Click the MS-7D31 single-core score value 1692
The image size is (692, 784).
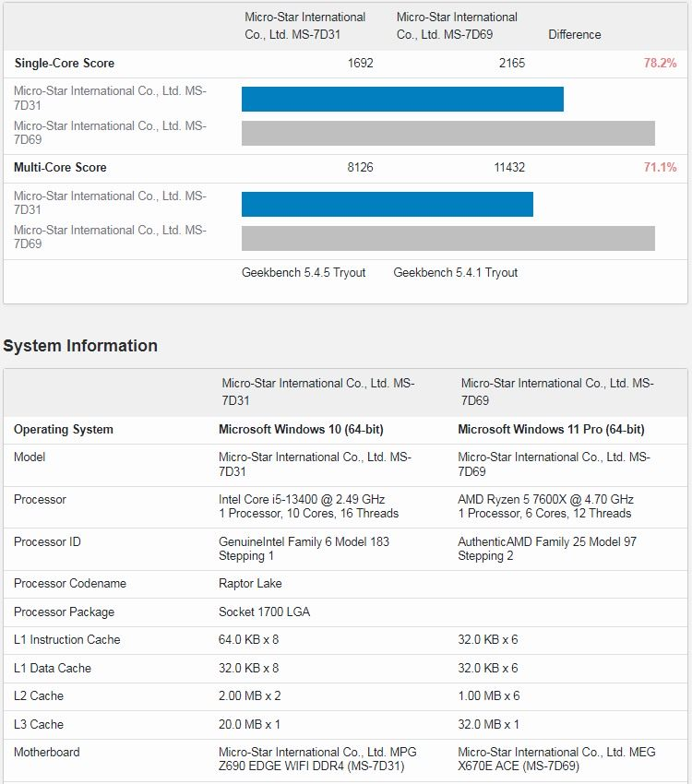(x=360, y=63)
